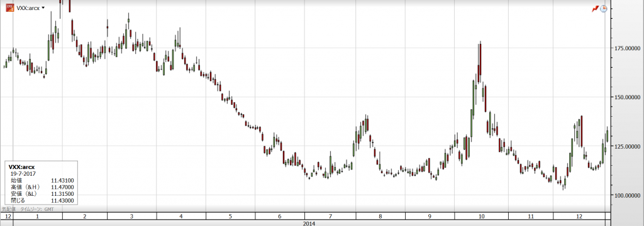Click the leftmost 12 month segment
Viewport: 644px width, 226px height.
[7, 216]
